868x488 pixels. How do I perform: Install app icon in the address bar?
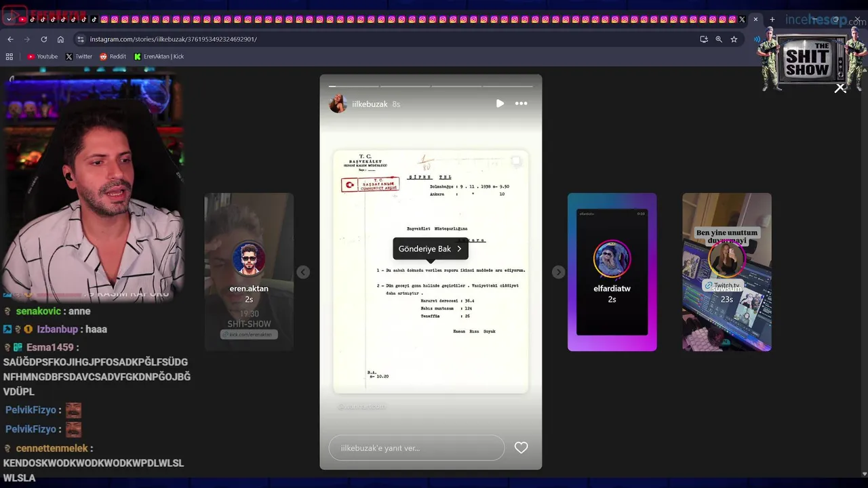click(704, 39)
